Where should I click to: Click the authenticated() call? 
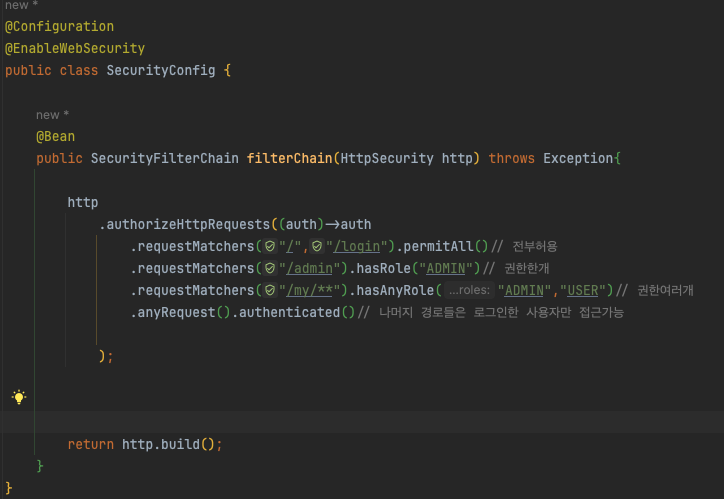pos(296,313)
